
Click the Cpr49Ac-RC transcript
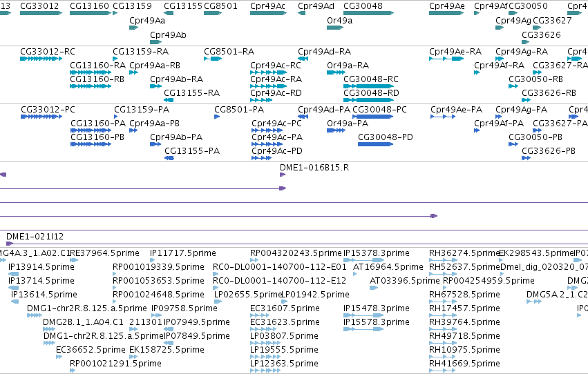269,72
